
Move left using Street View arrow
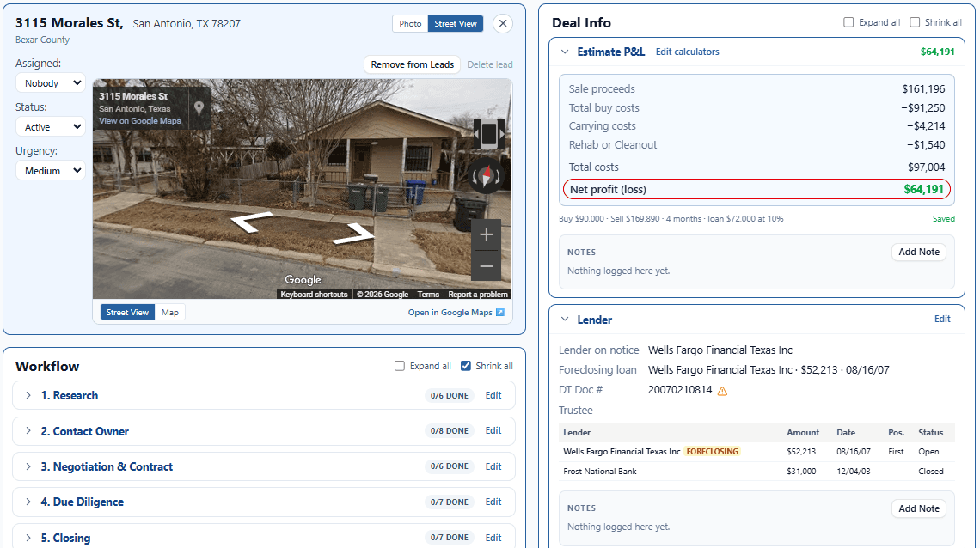coord(252,222)
